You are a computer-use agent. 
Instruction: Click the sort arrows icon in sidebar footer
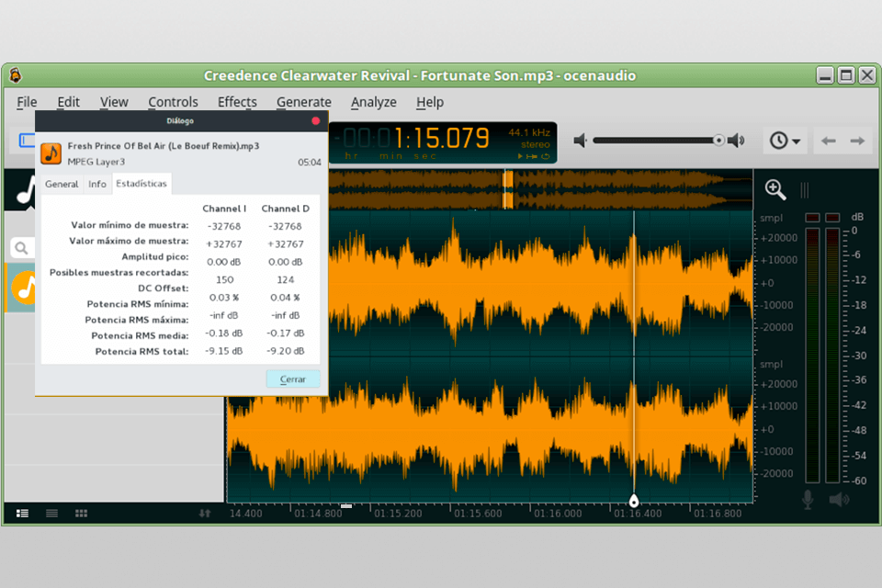coord(205,513)
